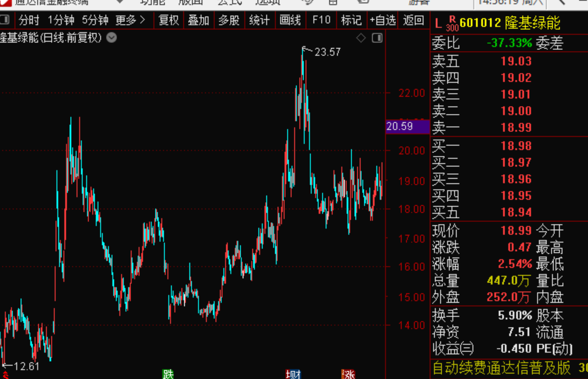Click the 委比 value -37.33%
588x379 pixels.
pos(510,43)
